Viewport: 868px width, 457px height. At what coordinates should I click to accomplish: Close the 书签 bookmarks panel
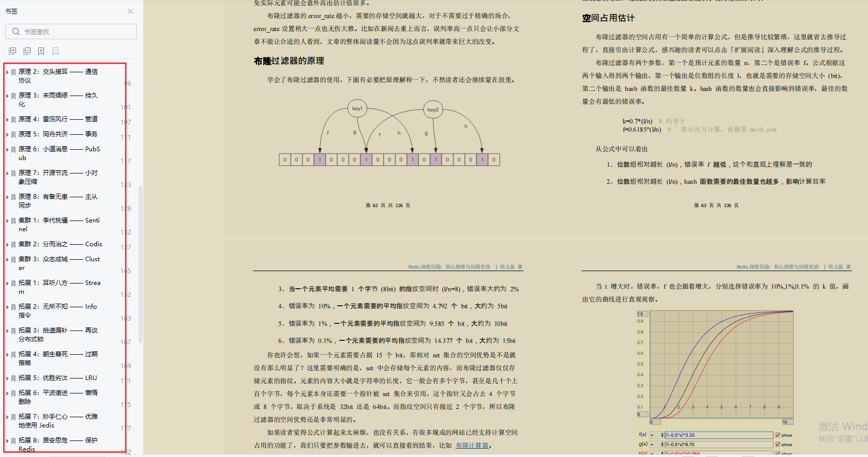tap(131, 11)
